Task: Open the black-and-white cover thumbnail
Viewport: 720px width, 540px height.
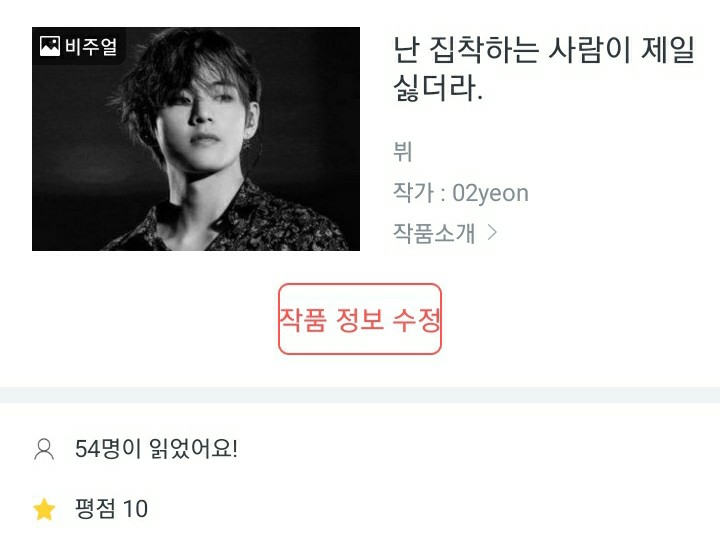Action: click(196, 139)
